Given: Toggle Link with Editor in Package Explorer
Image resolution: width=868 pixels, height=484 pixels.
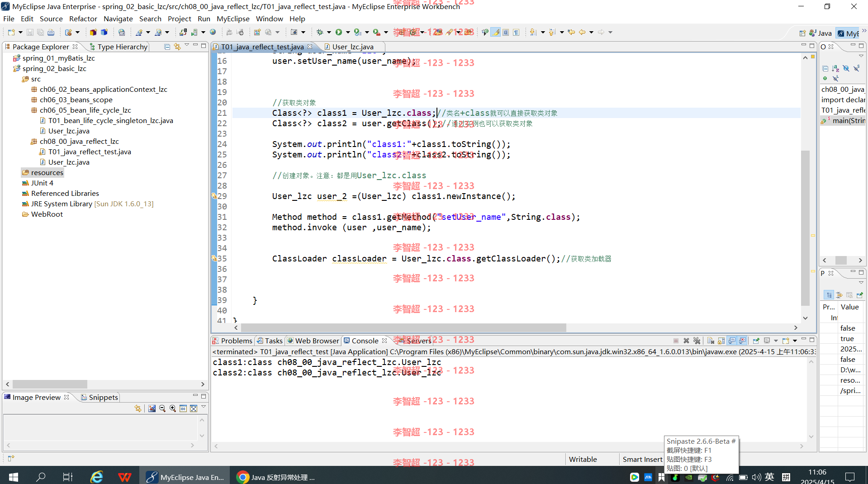Looking at the screenshot, I should (177, 47).
